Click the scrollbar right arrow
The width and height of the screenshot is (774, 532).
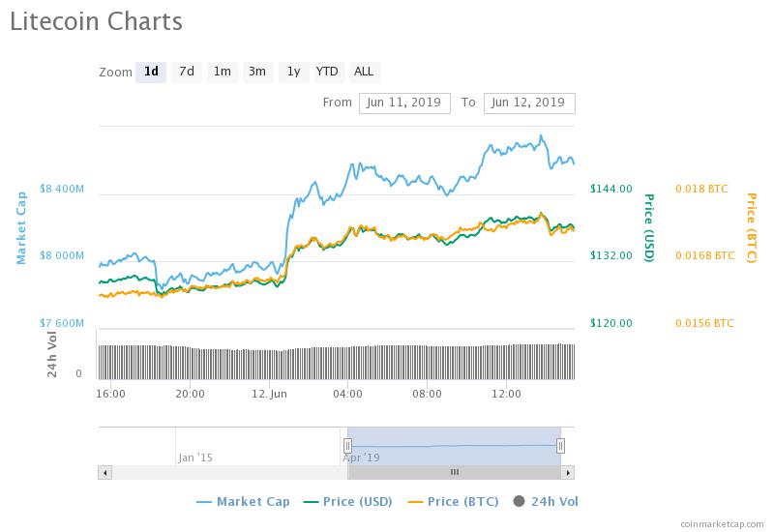[x=568, y=472]
